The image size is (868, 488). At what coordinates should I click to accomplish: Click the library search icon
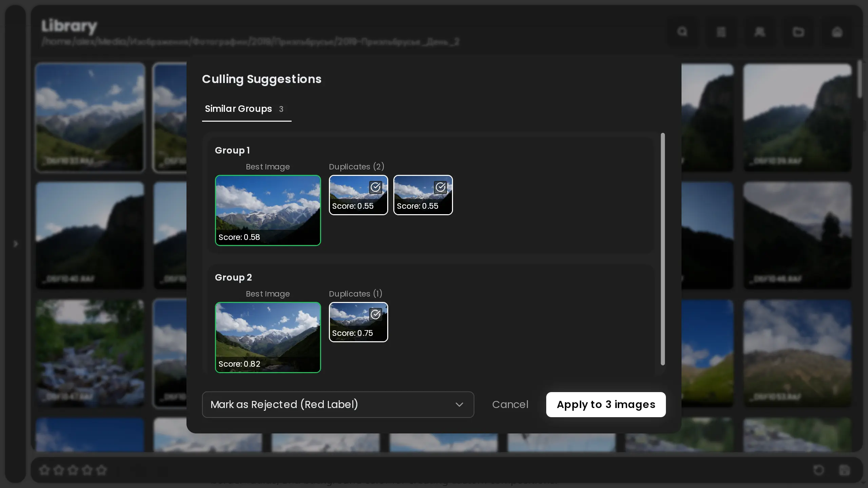(682, 32)
